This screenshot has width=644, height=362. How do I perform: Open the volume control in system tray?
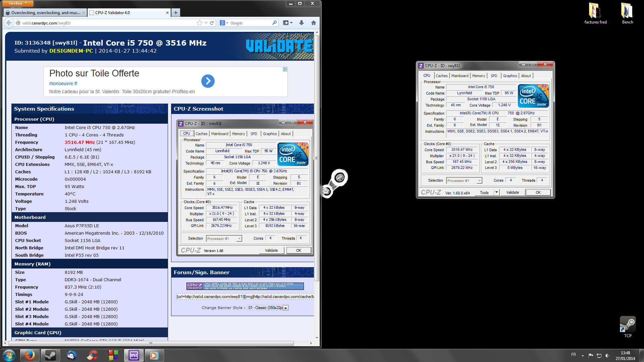(x=607, y=356)
